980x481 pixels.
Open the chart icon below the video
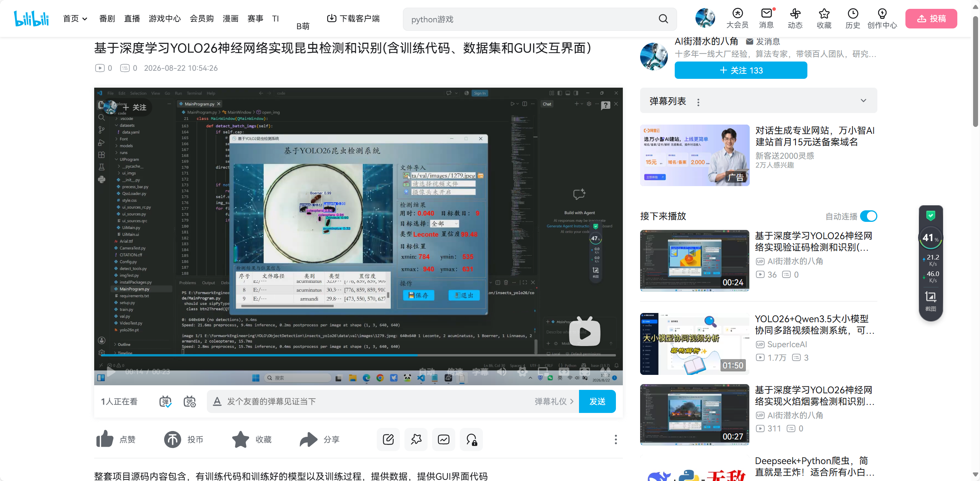tap(444, 439)
